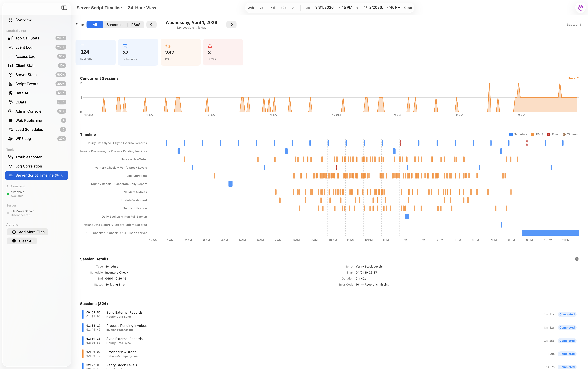Go to next day arrow
The width and height of the screenshot is (588, 369).
coord(231,25)
